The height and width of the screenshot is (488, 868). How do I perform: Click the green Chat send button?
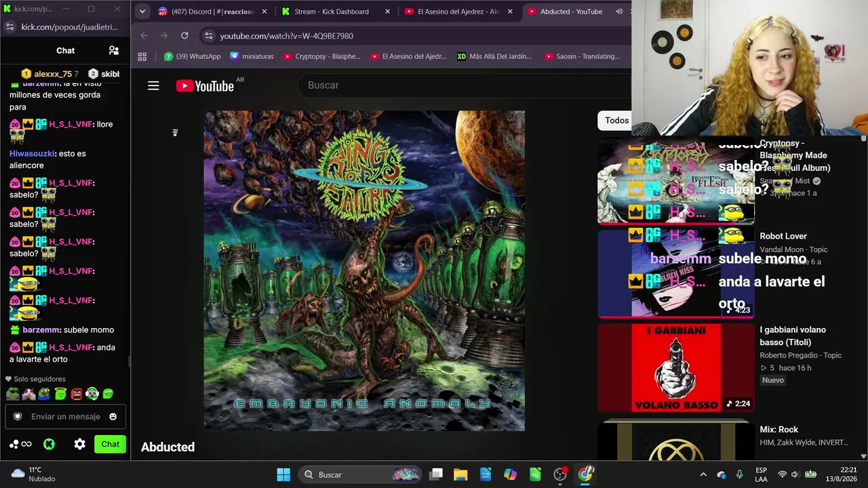tap(110, 444)
